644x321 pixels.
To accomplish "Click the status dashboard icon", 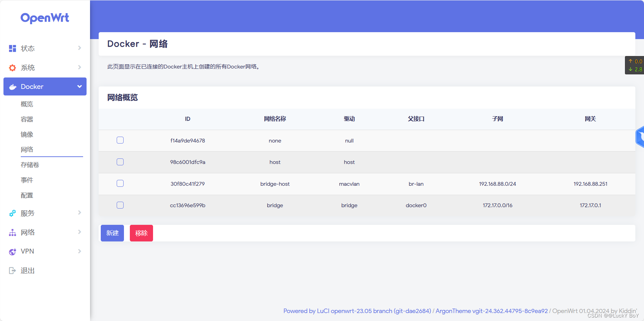I will click(12, 48).
